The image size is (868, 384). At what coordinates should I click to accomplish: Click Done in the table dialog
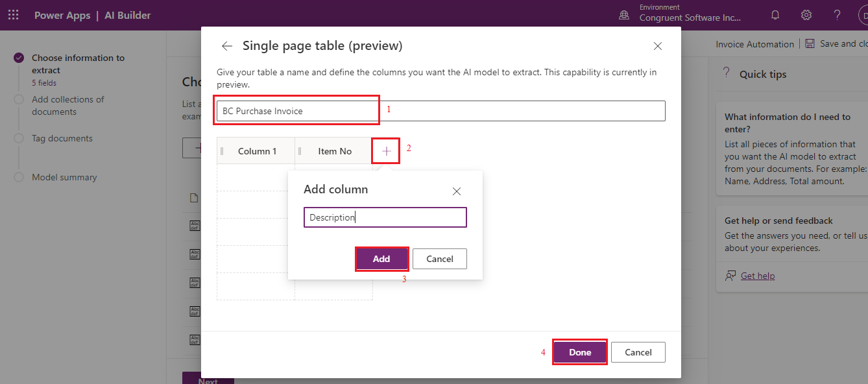[x=580, y=352]
